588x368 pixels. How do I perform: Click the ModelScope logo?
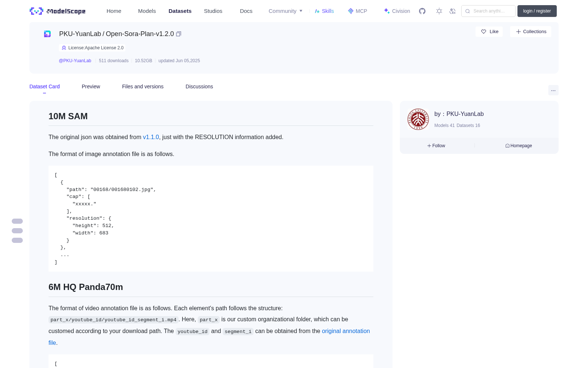58,11
